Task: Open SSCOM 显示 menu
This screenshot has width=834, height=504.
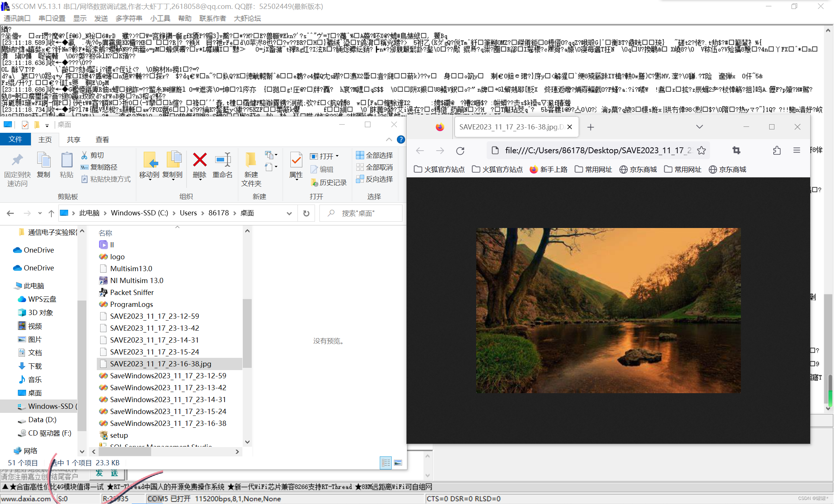Action: (x=80, y=18)
